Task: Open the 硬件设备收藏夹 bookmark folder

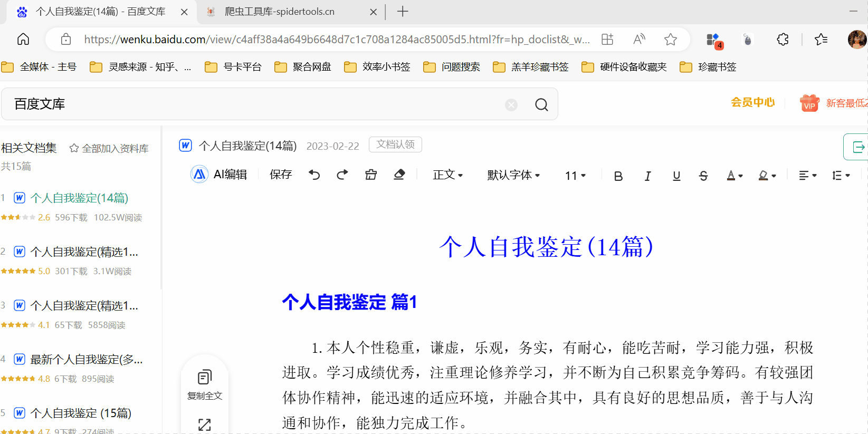Action: click(624, 67)
